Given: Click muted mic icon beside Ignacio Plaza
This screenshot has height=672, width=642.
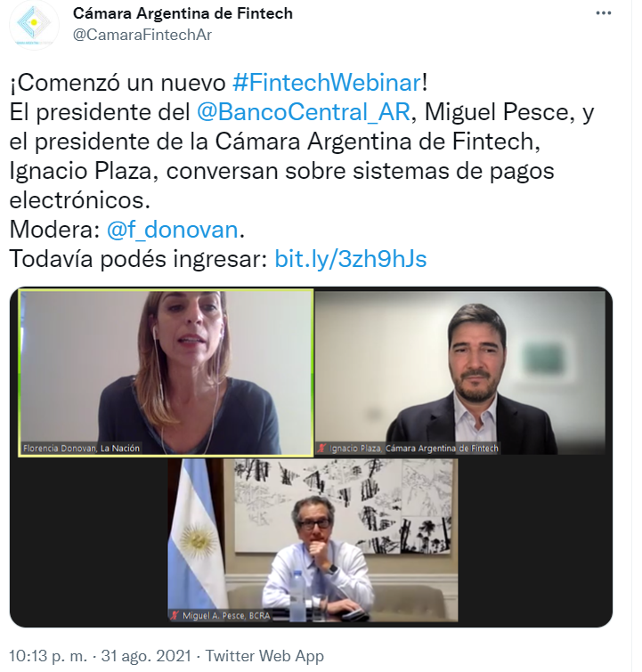Looking at the screenshot, I should tap(321, 449).
